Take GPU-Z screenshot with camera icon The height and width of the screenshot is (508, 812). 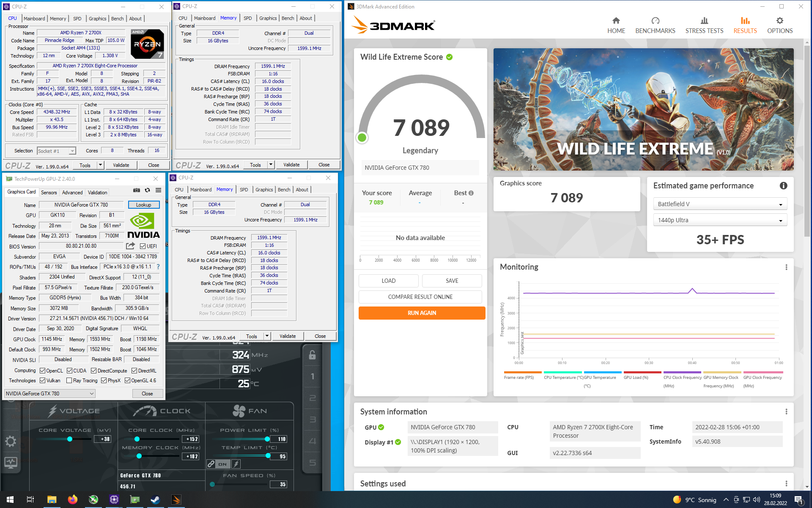pyautogui.click(x=137, y=190)
